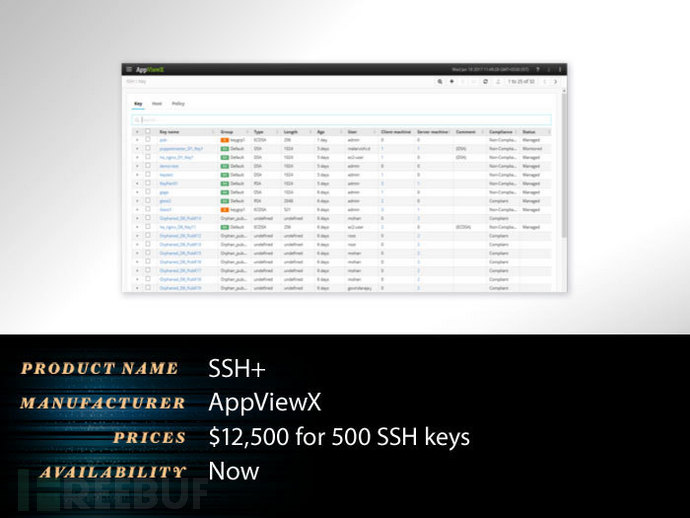The width and height of the screenshot is (690, 518).
Task: Sort by the Group column header
Action: pos(227,132)
